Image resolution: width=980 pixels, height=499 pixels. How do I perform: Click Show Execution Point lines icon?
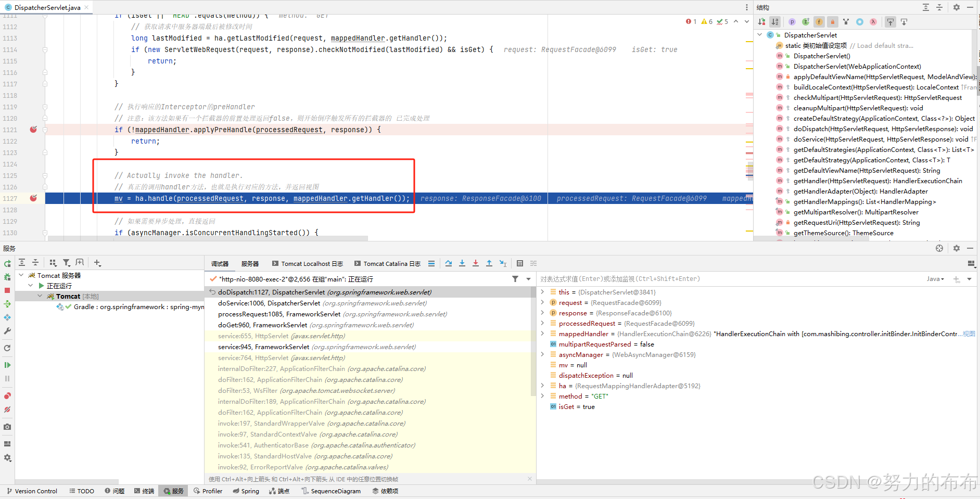[x=431, y=263]
